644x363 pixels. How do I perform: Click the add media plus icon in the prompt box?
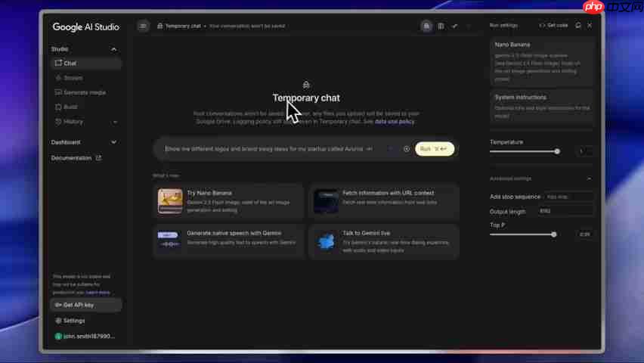(407, 149)
